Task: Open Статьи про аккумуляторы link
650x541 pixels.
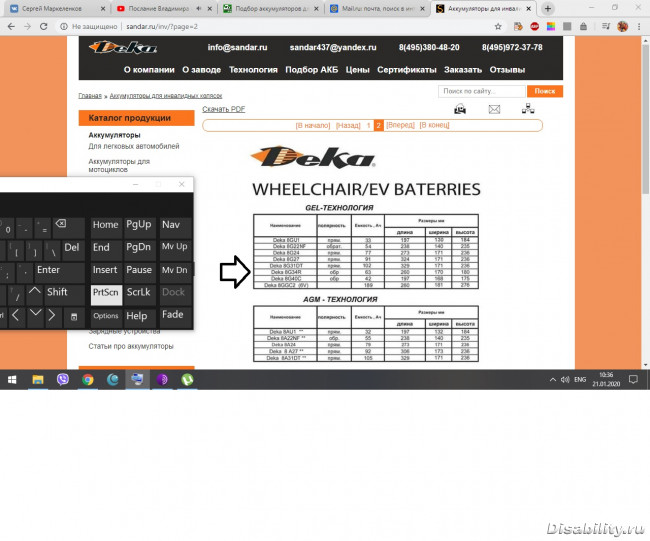Action: [131, 346]
